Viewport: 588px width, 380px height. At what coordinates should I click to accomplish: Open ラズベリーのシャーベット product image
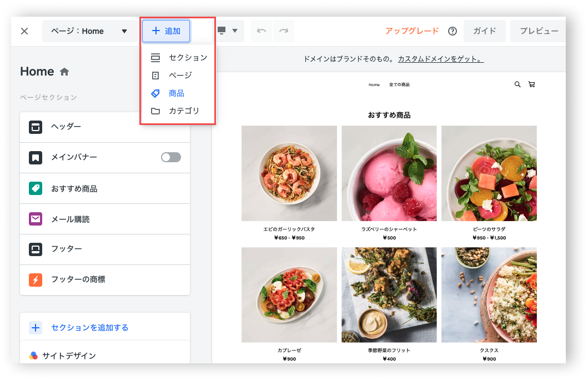[x=389, y=173]
